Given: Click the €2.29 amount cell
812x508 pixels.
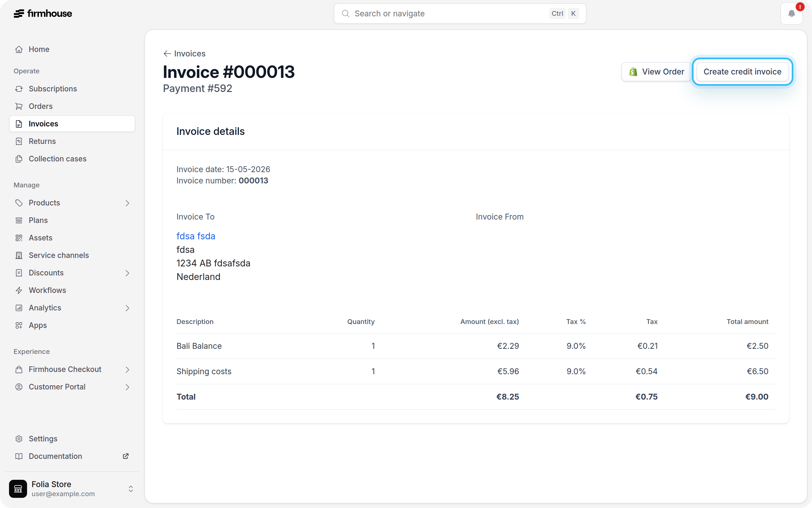Looking at the screenshot, I should point(508,346).
